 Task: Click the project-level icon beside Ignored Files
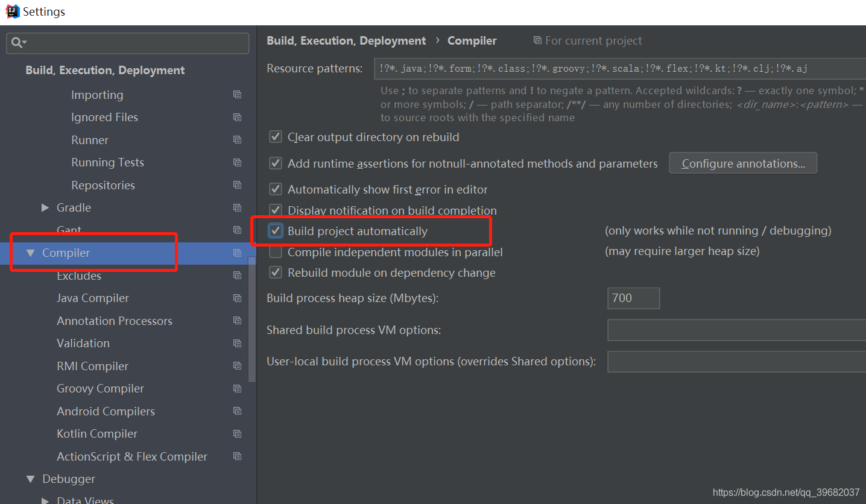point(238,117)
